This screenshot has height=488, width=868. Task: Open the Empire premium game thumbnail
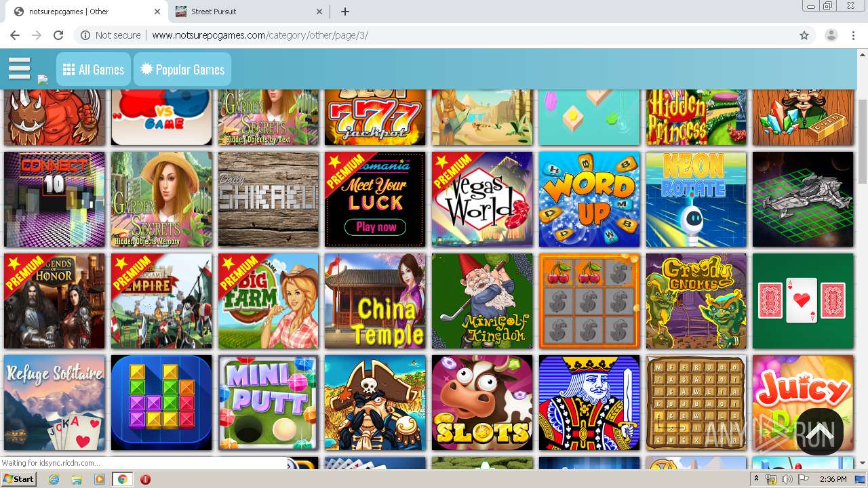coord(161,301)
